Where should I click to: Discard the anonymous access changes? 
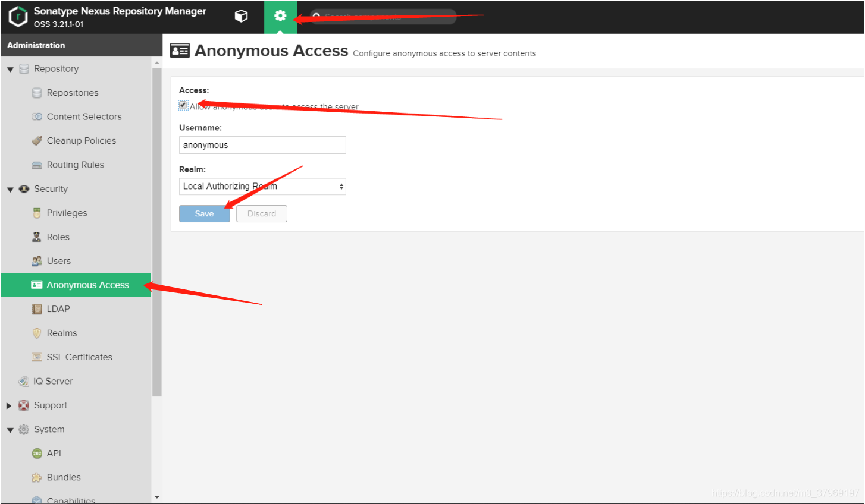pos(262,214)
